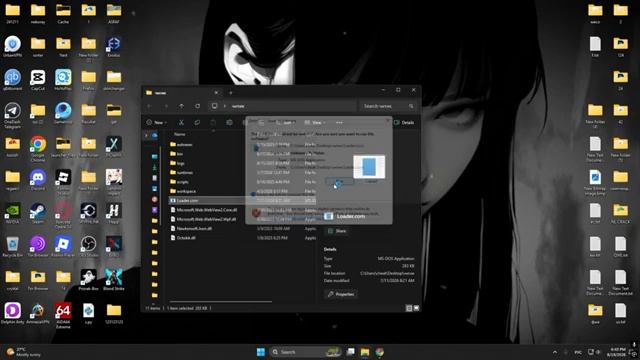Click the taskbar Search box
Image resolution: width=640 pixels, height=360 pixels.
306,352
